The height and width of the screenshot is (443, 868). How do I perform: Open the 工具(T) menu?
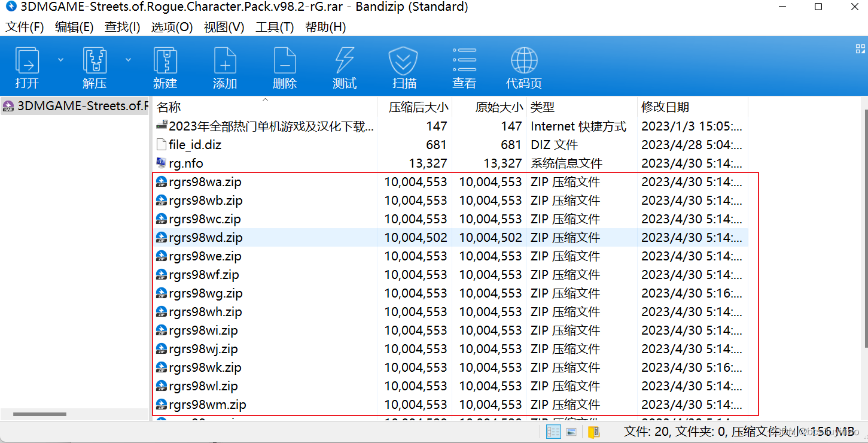[274, 26]
